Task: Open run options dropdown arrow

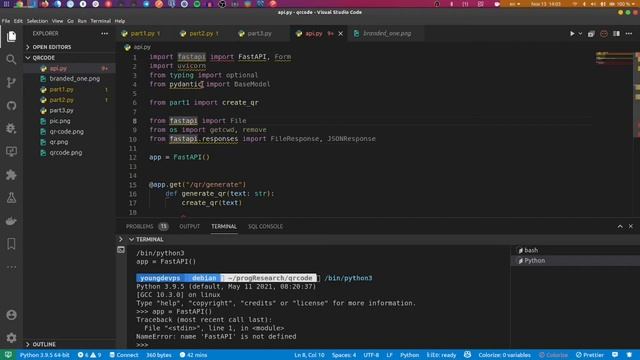Action: (x=580, y=33)
